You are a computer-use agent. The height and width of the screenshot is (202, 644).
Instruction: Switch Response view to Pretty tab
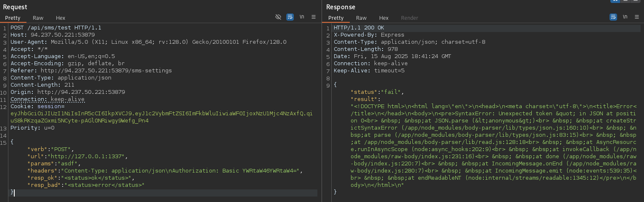[336, 18]
